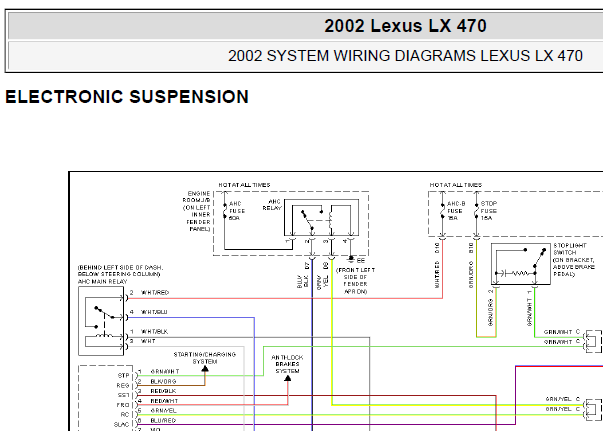Click the EE ground symbol
Viewport: 603px width, 431px height.
click(x=351, y=259)
